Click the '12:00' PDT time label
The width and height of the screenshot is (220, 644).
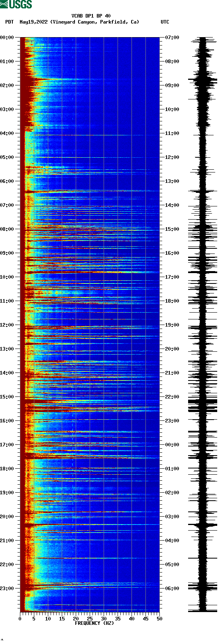pyautogui.click(x=7, y=325)
